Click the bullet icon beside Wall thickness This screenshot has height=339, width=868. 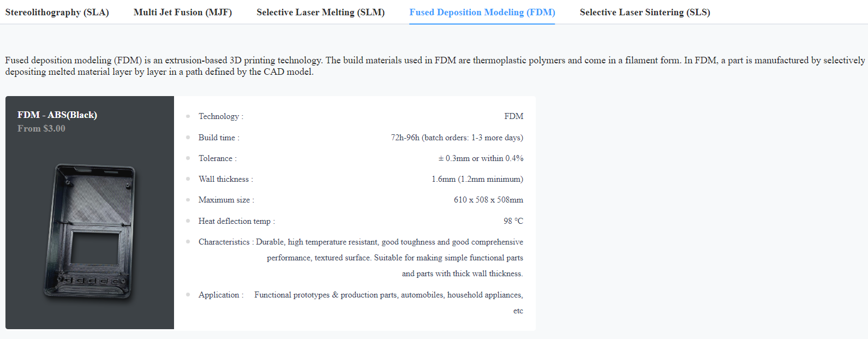188,179
